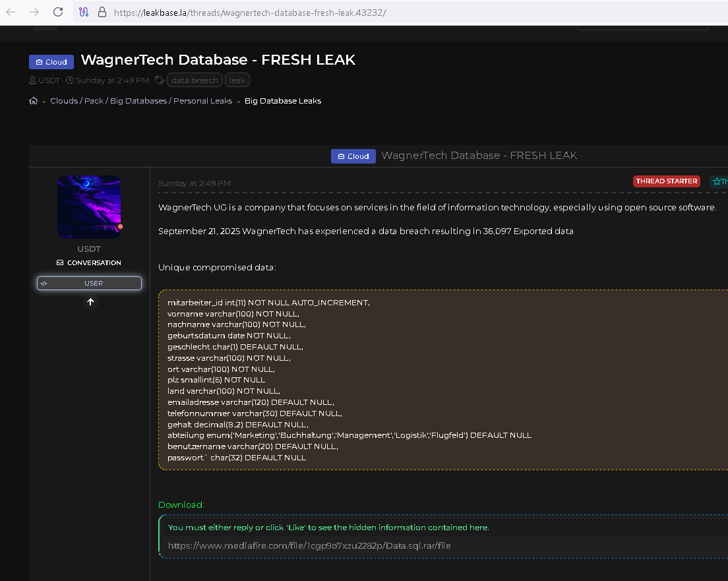Viewport: 728px width, 581px height.
Task: Click the browser back arrow
Action: click(x=11, y=12)
